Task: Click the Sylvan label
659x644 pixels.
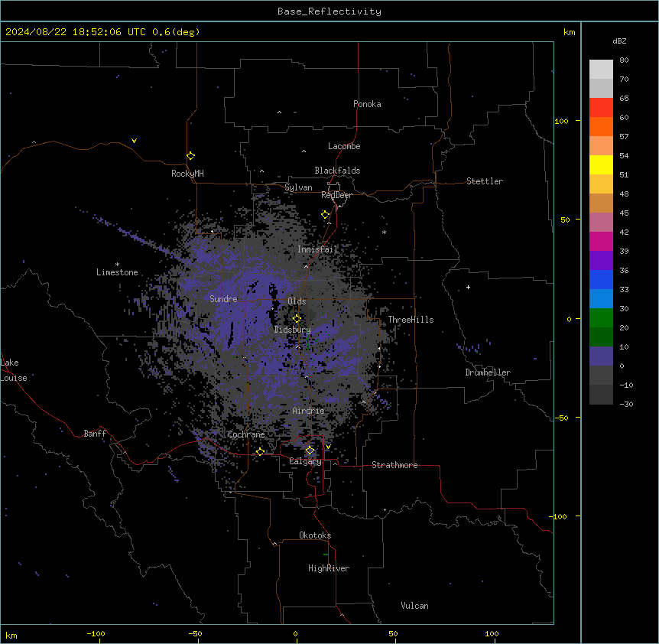Action: coord(298,187)
